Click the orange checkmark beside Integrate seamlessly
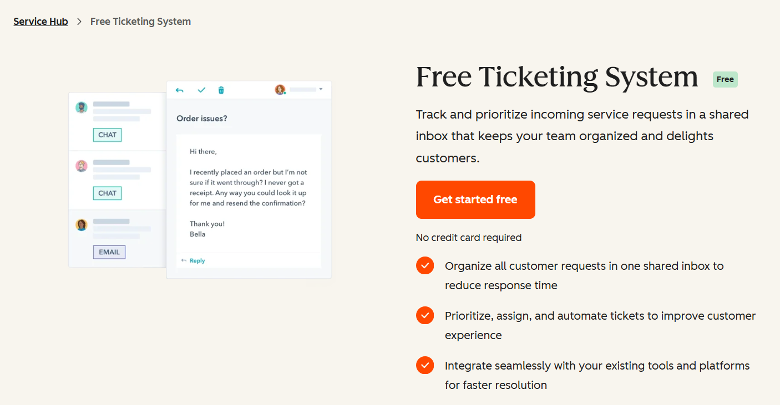This screenshot has width=780, height=405. 425,365
